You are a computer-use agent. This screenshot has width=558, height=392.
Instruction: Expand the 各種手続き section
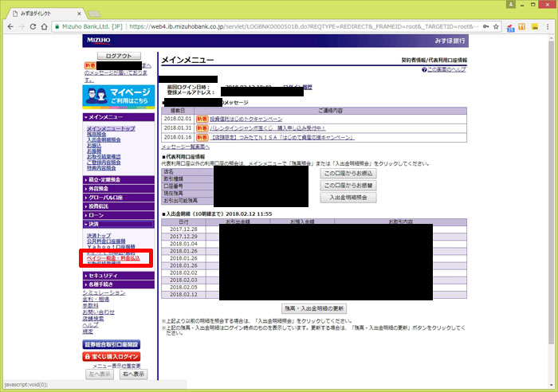(x=119, y=284)
